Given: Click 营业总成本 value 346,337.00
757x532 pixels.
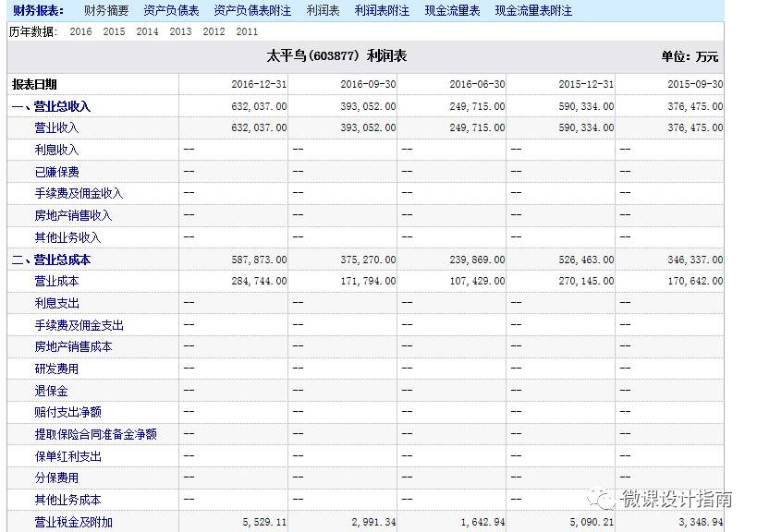Looking at the screenshot, I should 695,260.
